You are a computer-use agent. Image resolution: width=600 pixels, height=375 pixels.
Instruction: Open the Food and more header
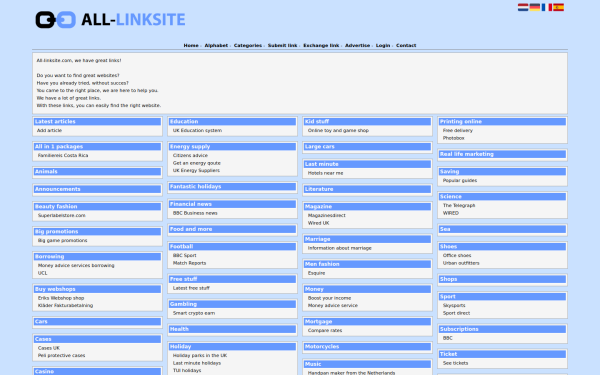(x=233, y=229)
